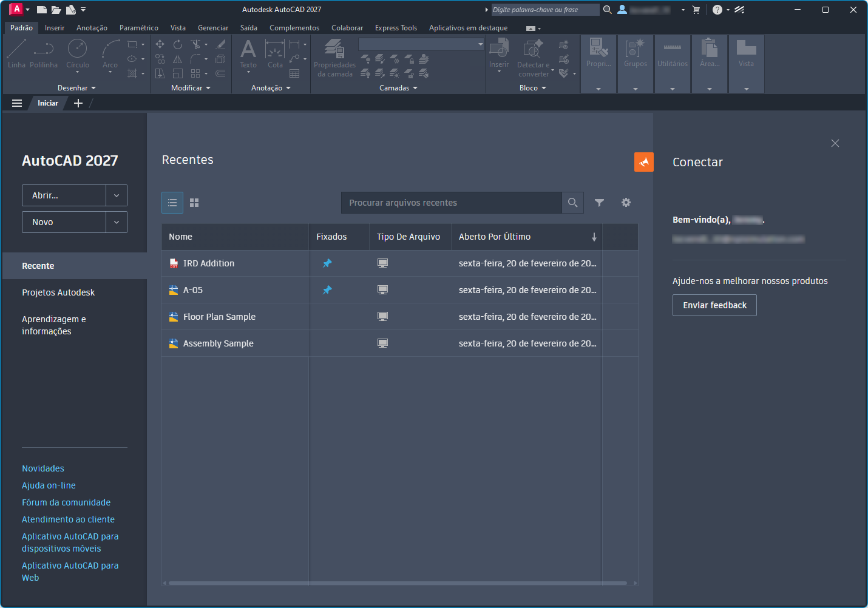
Task: Open the AutoCAD application menu logo
Action: 16,9
